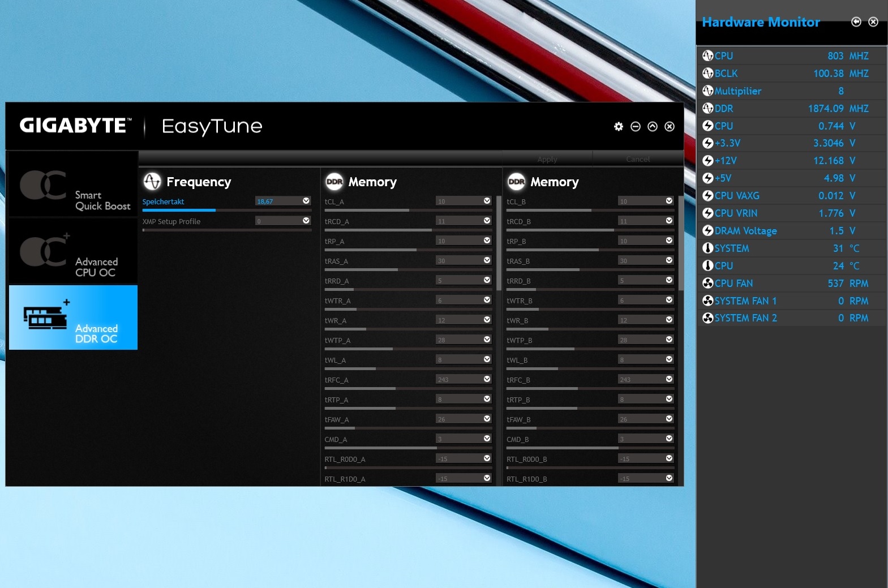The image size is (888, 588).
Task: Click the Apply button
Action: (x=547, y=159)
